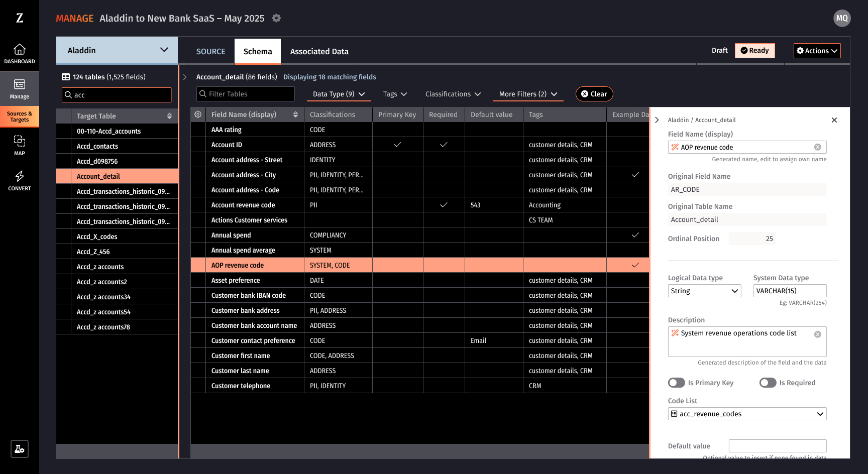Select the 00-110-Accd_accounts table
This screenshot has height=474, width=868.
117,131
